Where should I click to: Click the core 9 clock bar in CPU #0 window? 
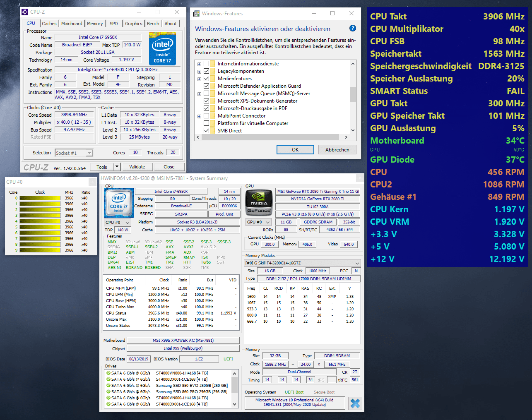40,250
